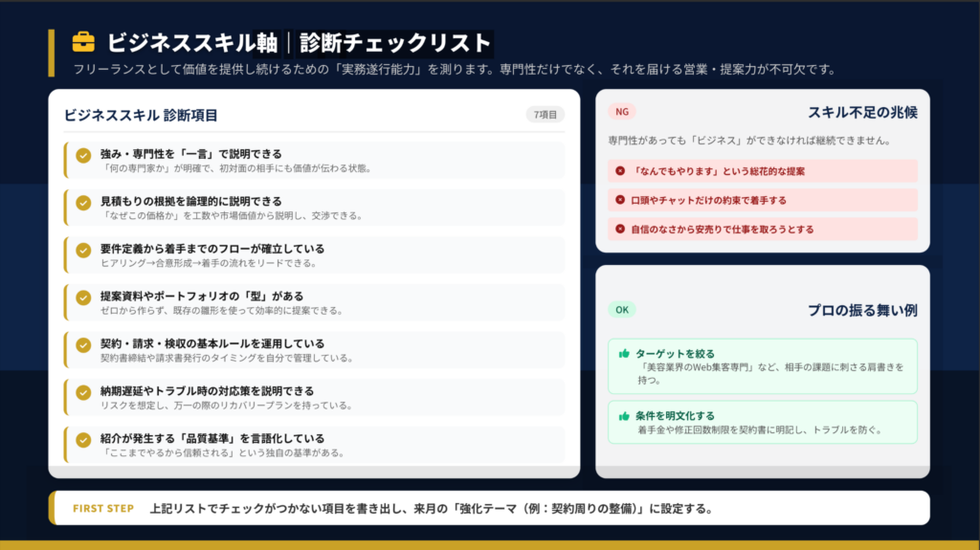
Task: Click the briefcase icon in the title
Action: [84, 42]
